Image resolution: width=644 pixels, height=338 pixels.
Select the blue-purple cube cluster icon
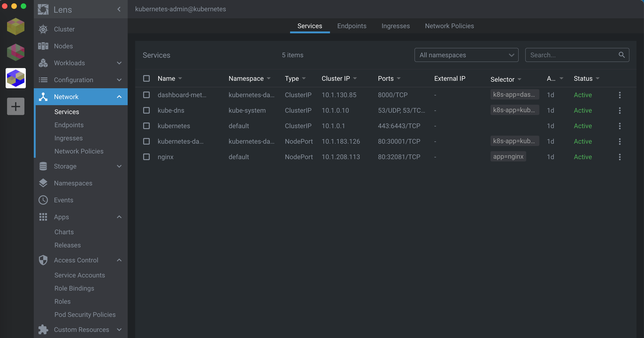[x=15, y=78]
